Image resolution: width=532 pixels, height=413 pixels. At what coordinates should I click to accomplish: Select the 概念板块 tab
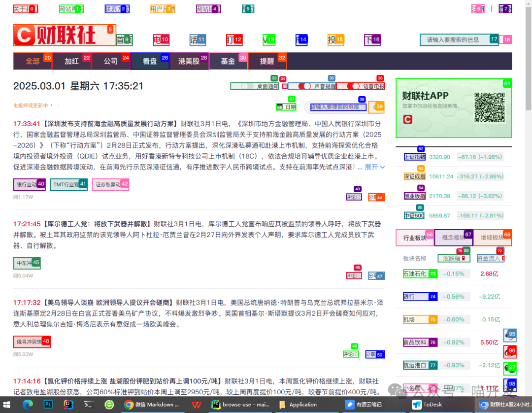pos(453,238)
